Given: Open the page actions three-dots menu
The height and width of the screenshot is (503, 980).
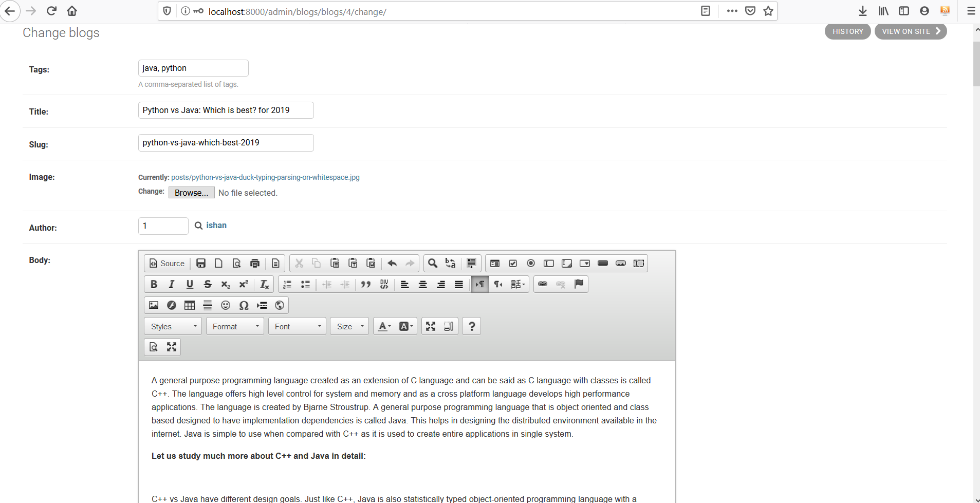Looking at the screenshot, I should 732,11.
